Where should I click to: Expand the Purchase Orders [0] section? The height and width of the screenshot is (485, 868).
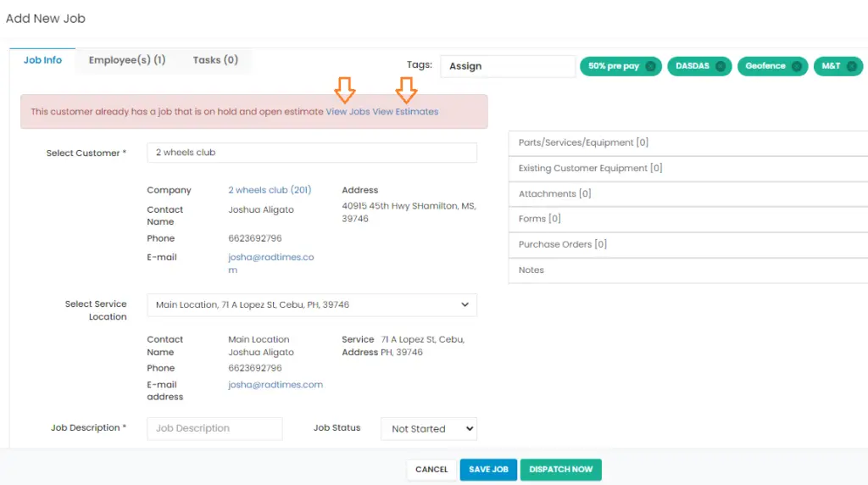click(688, 245)
